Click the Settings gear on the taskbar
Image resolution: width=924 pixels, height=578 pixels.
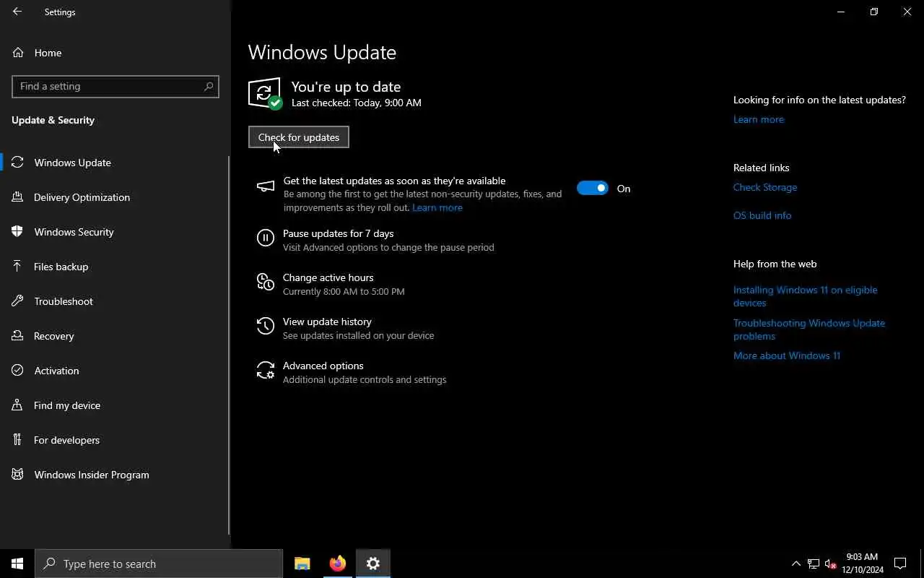373,564
